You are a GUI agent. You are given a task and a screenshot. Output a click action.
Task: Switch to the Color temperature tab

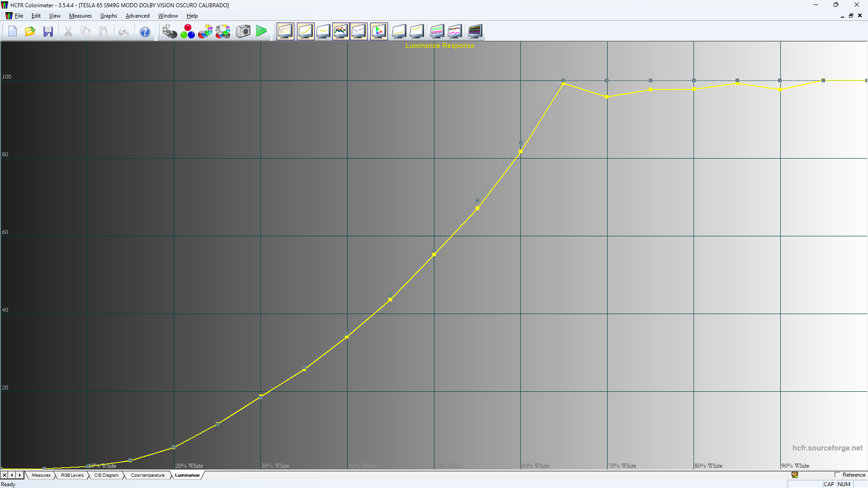[x=148, y=475]
